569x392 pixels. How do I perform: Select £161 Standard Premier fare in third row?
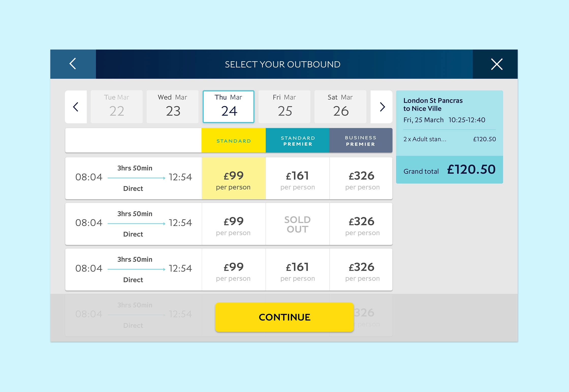coord(297,270)
